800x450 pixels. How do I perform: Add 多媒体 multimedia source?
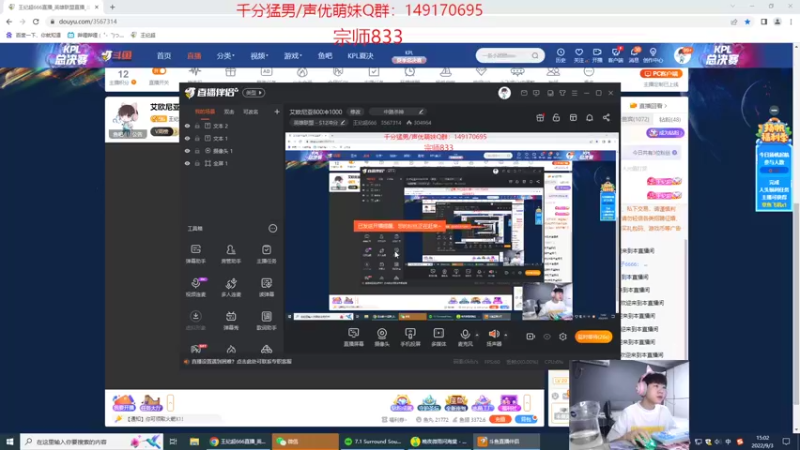pyautogui.click(x=439, y=337)
